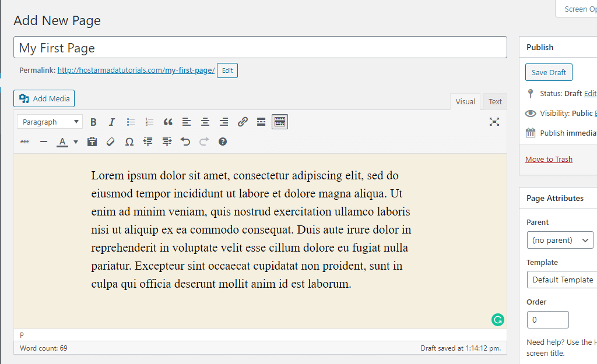Decrease paragraph indent
Viewport: 597px width, 364px height.
click(x=148, y=142)
